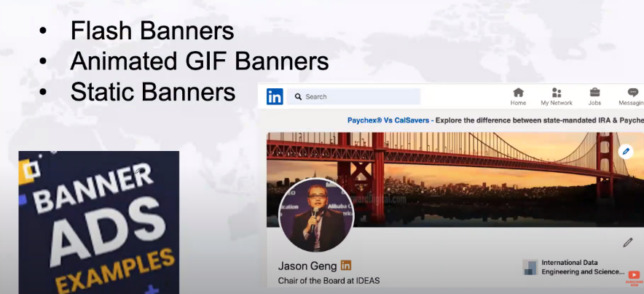This screenshot has width=644, height=294.
Task: Click into the LinkedIn Search field
Action: pyautogui.click(x=353, y=96)
